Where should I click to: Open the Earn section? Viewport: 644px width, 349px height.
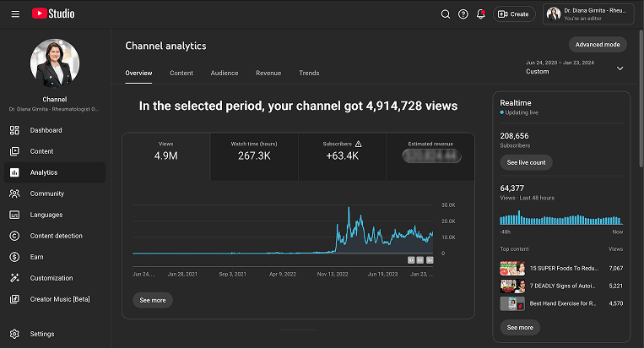(36, 257)
